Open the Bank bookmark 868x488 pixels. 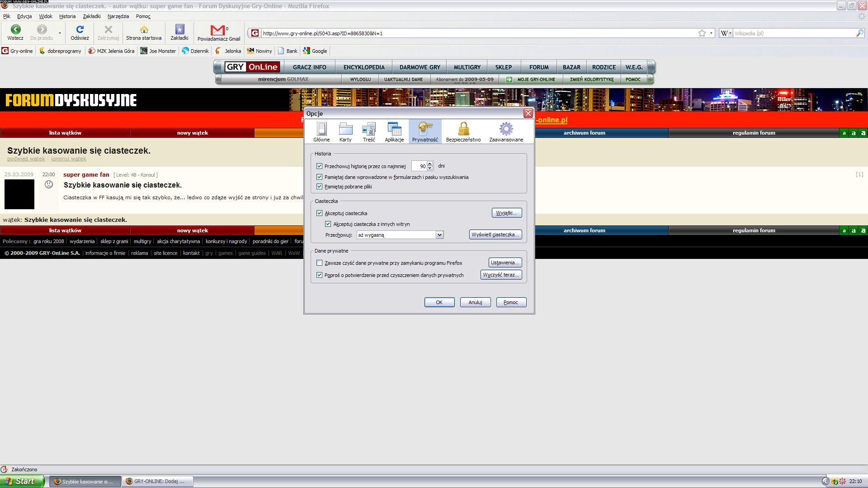(x=288, y=51)
